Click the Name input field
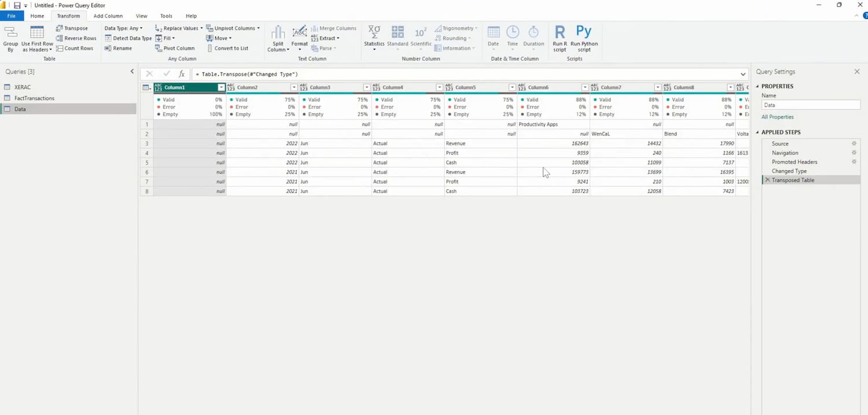Screen dimensions: 868x415 point(811,105)
